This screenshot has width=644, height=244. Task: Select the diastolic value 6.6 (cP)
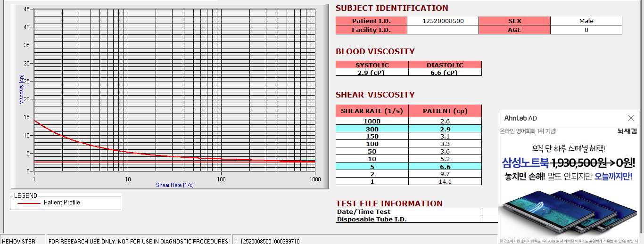pyautogui.click(x=445, y=72)
